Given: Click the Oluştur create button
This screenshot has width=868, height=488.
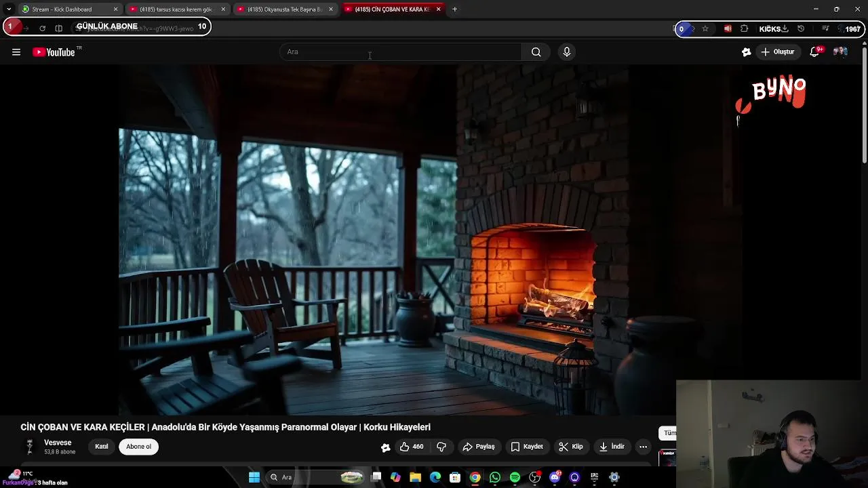Looking at the screenshot, I should click(x=778, y=52).
